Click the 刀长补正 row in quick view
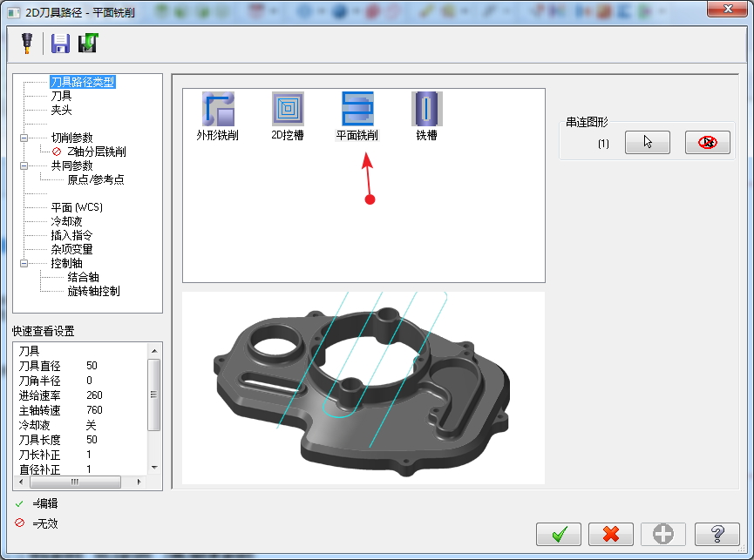This screenshot has height=560, width=754. tap(82, 455)
